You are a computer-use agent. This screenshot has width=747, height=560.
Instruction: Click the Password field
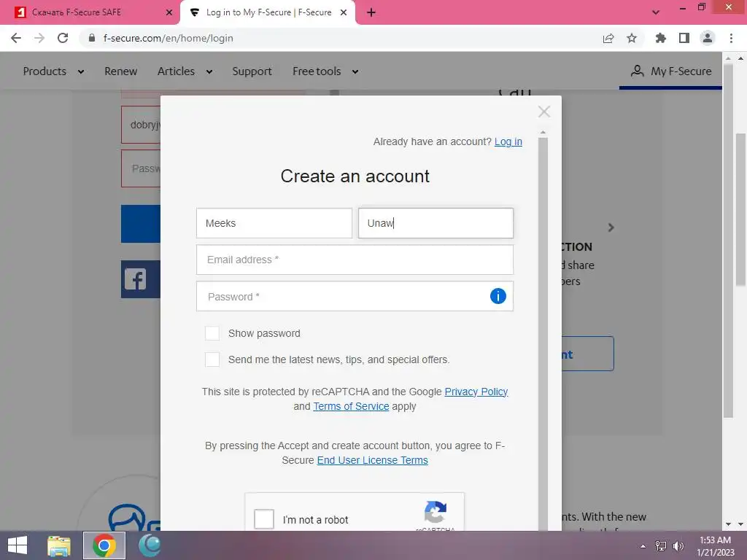pos(355,296)
